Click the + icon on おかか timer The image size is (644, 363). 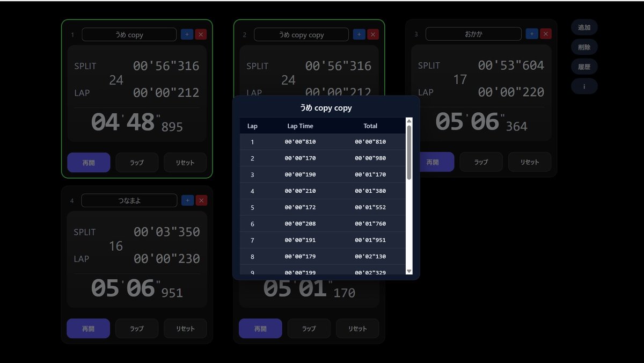(531, 33)
